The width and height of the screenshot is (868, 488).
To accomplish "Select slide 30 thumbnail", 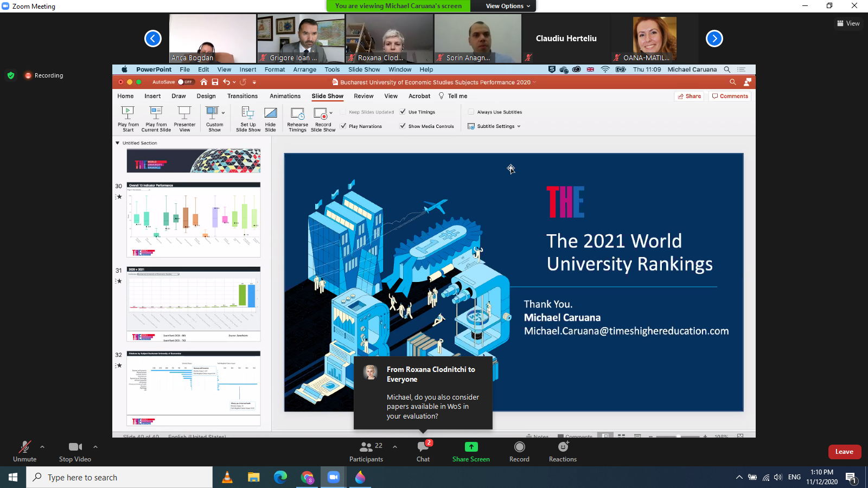I will pos(194,220).
